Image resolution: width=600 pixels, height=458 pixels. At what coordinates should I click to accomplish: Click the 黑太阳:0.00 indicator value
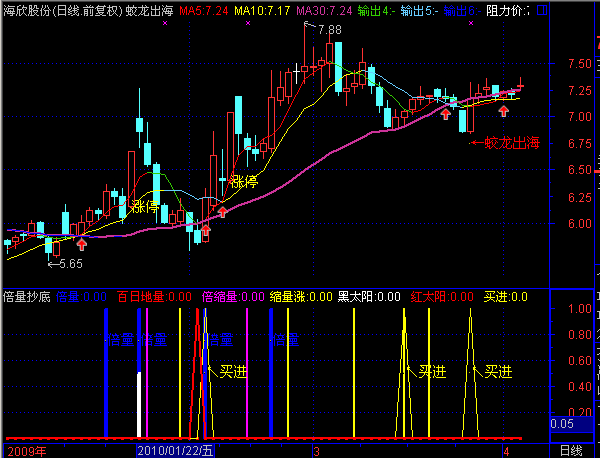369,297
